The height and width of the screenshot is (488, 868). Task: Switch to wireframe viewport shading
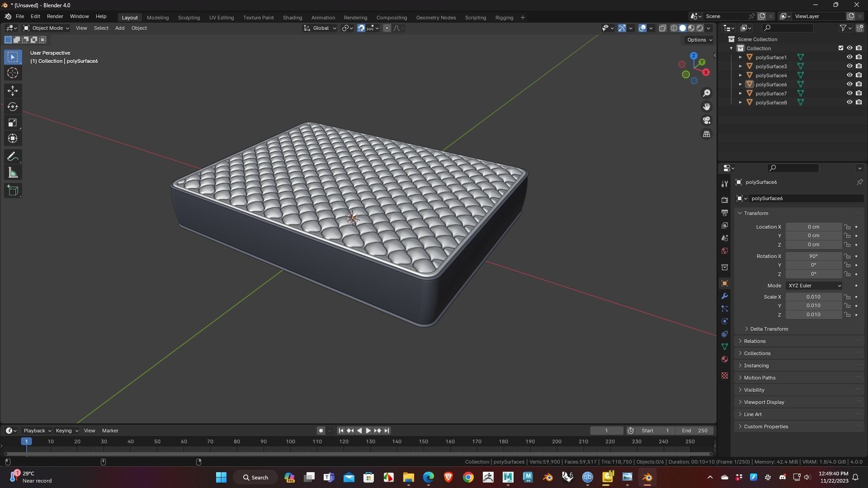674,28
